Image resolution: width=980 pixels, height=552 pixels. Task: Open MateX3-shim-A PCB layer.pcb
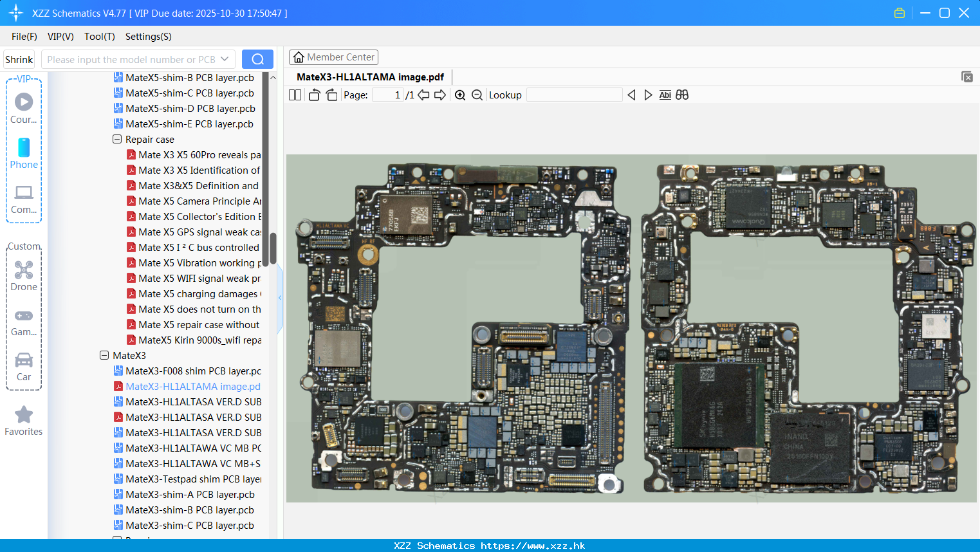pyautogui.click(x=184, y=494)
